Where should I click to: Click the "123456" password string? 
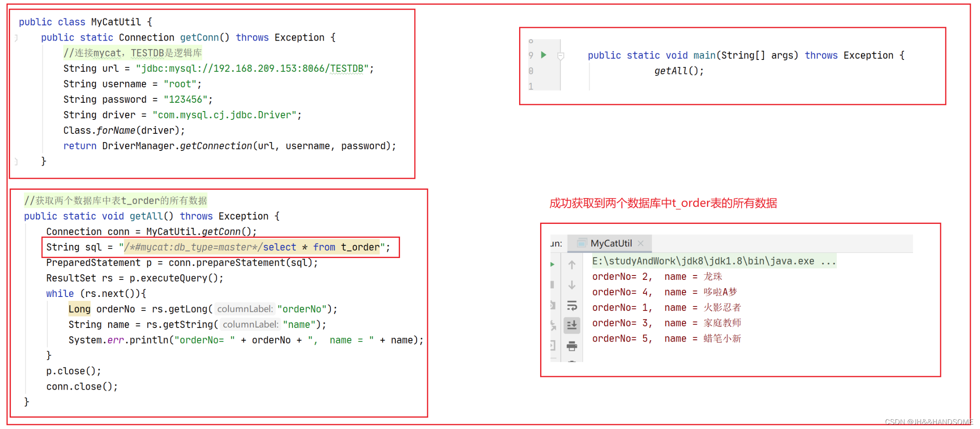coord(185,100)
